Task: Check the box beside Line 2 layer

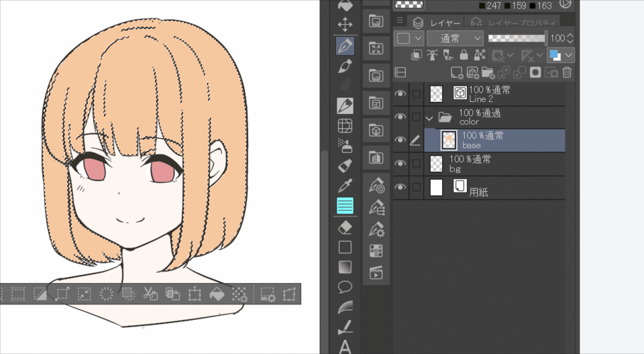Action: click(x=416, y=94)
